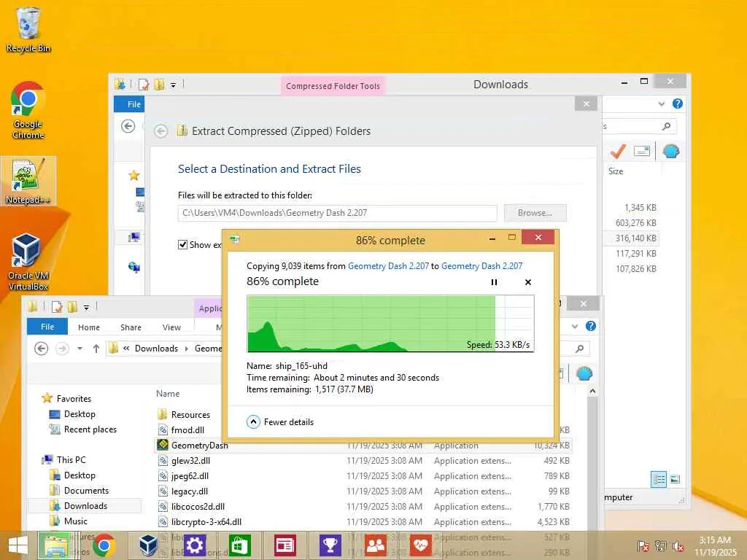Select Downloads under This PC
Image resolution: width=747 pixels, height=560 pixels.
click(x=85, y=506)
